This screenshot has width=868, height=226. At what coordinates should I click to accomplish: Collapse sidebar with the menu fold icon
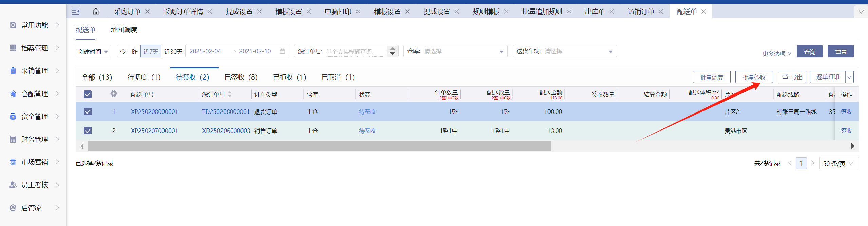[76, 12]
